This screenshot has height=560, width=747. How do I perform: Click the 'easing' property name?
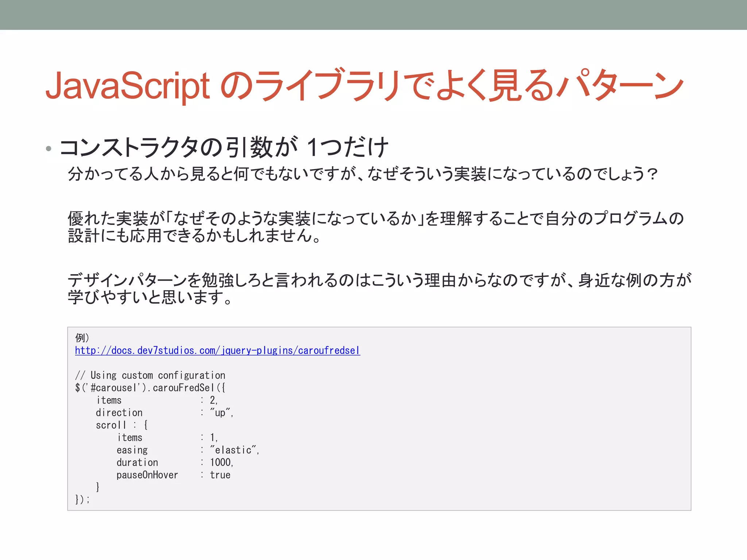[x=132, y=450]
